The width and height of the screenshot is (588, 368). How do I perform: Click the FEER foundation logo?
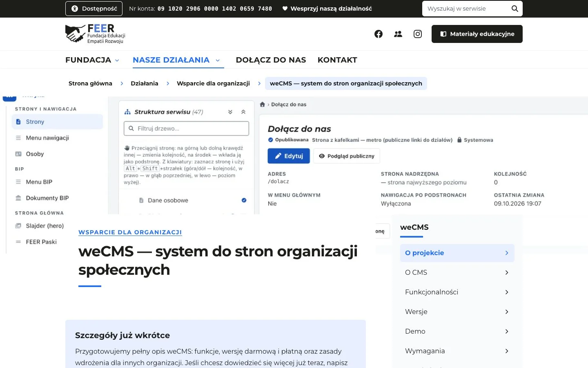click(96, 34)
